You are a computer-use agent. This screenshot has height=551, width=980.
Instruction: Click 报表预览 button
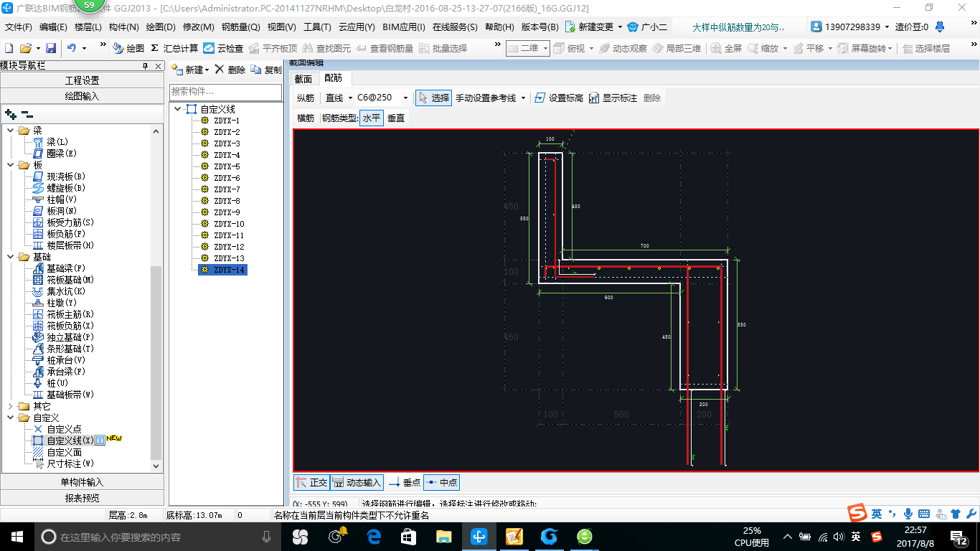pyautogui.click(x=82, y=498)
